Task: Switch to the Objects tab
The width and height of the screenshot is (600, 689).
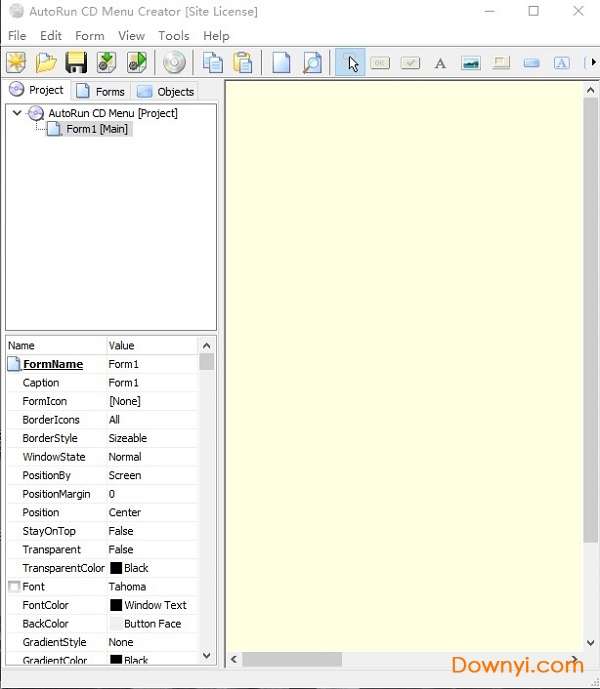Action: (x=165, y=92)
